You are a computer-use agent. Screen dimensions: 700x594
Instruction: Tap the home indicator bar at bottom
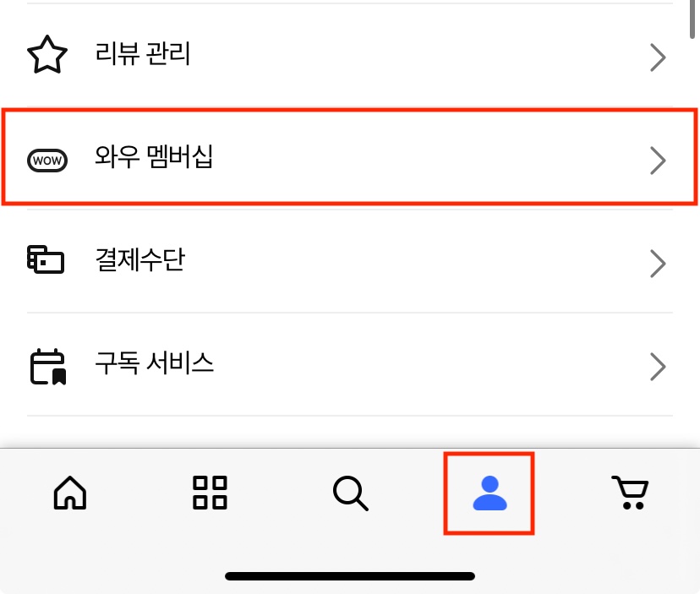(x=349, y=575)
